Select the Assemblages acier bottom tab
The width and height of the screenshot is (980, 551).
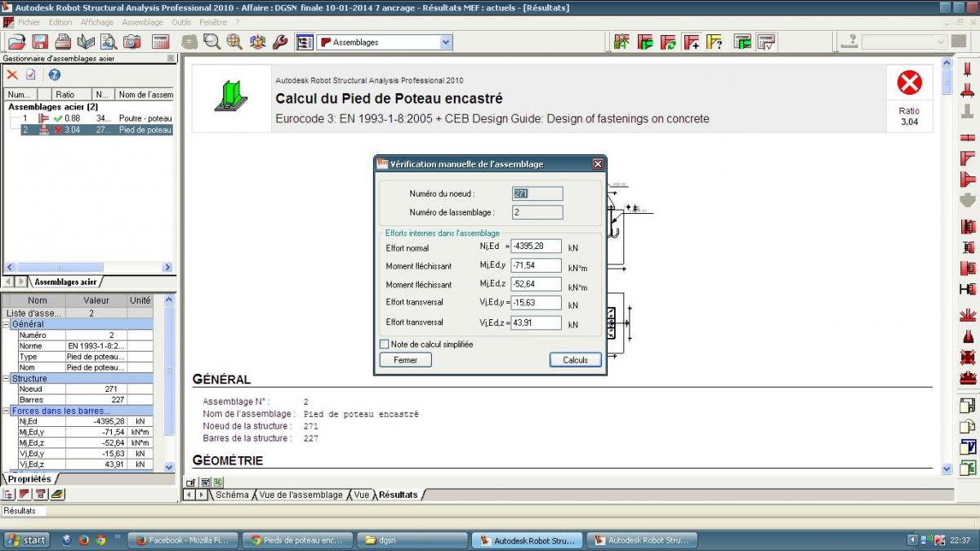[x=65, y=282]
